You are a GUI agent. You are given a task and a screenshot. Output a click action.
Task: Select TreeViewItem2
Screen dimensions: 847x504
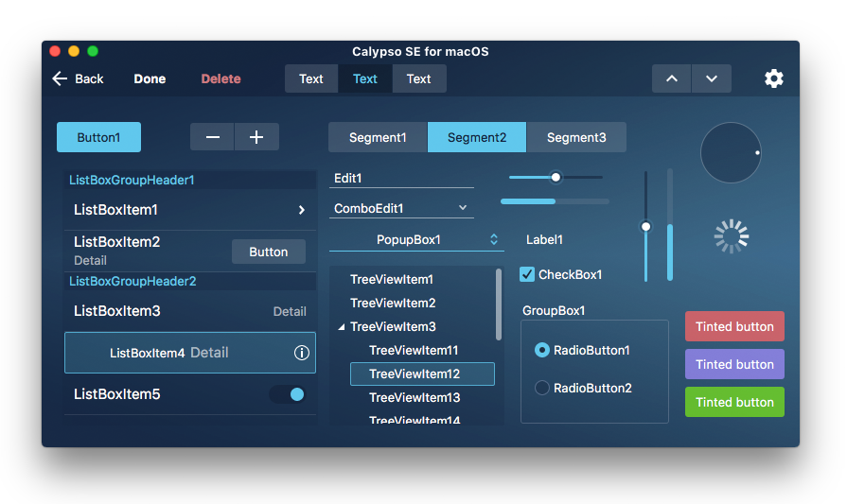pos(393,304)
